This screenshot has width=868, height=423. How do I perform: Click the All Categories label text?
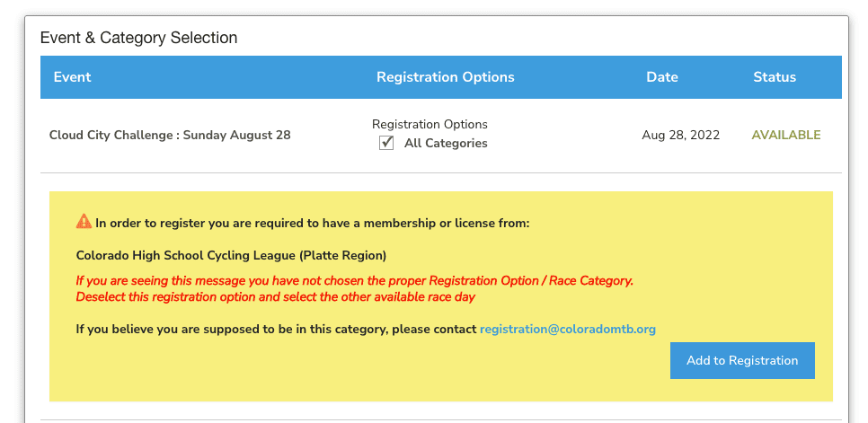(x=447, y=143)
